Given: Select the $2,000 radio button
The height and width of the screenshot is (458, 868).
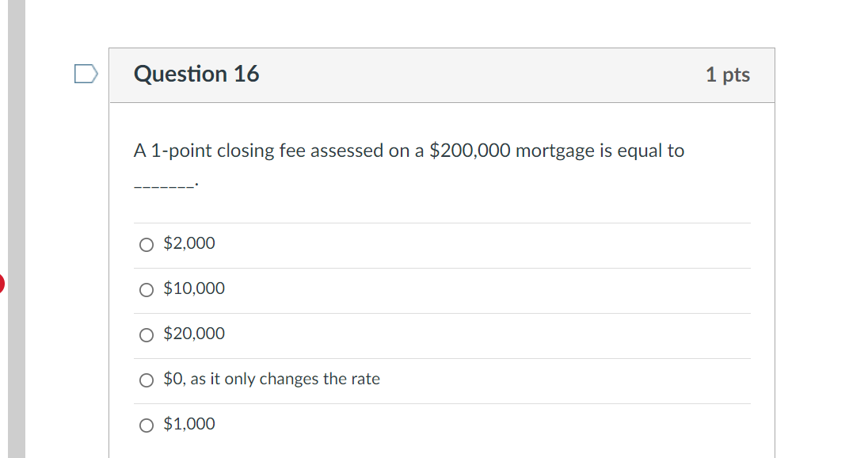Looking at the screenshot, I should coord(146,245).
